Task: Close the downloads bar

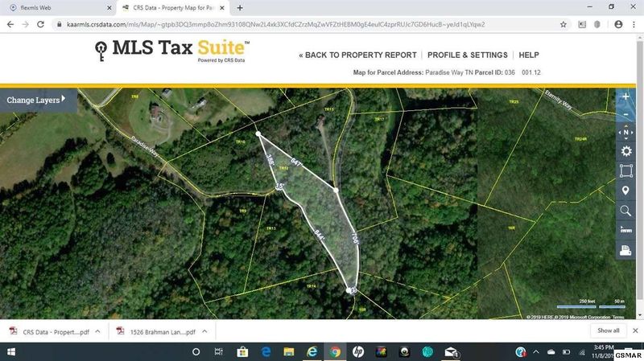Action: point(635,330)
